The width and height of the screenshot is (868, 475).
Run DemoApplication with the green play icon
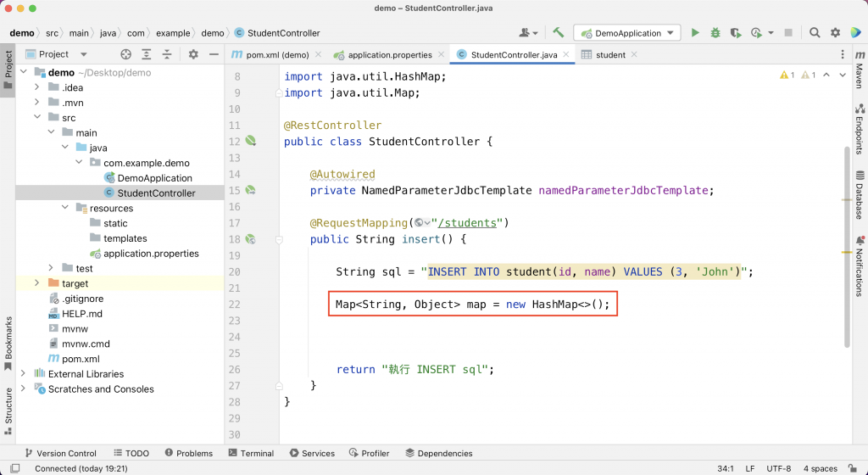point(695,33)
